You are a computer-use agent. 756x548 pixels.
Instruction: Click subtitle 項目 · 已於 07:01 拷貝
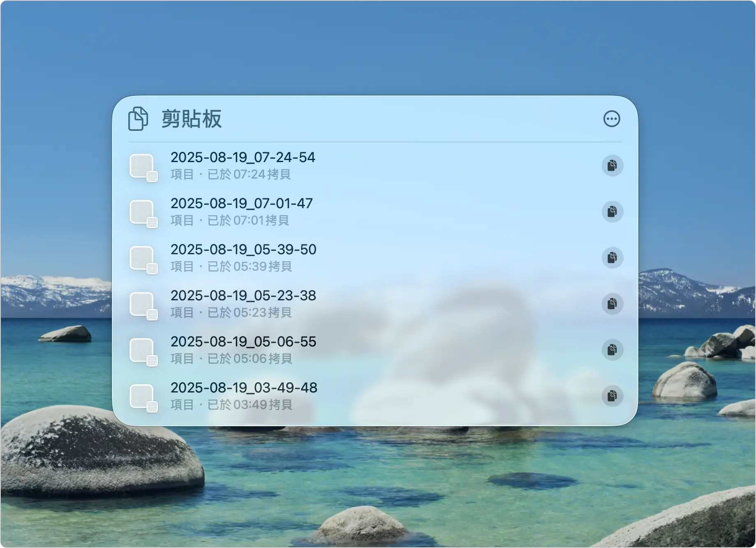coord(230,221)
